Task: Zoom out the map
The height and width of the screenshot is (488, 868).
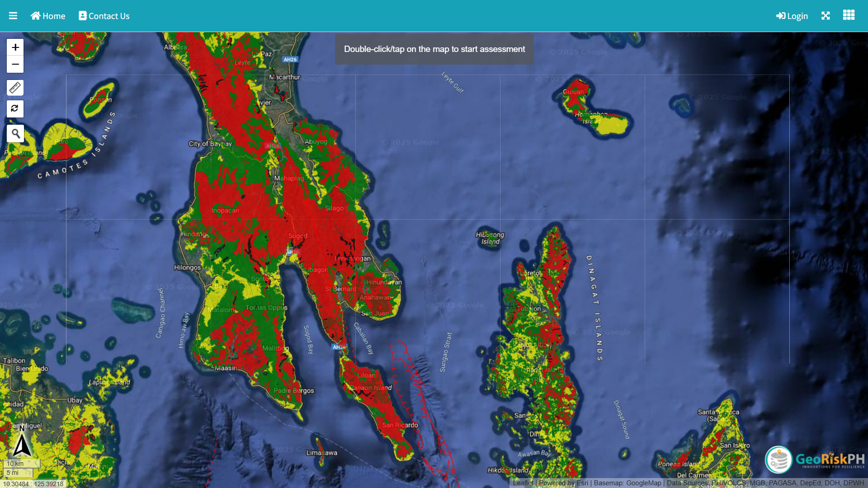Action: pyautogui.click(x=15, y=65)
